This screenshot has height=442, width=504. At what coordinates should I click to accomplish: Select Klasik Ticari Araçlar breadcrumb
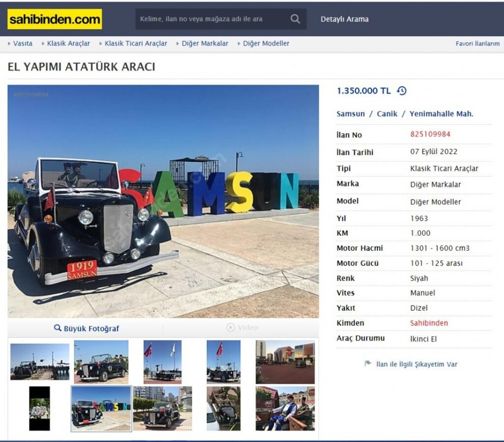click(x=136, y=43)
